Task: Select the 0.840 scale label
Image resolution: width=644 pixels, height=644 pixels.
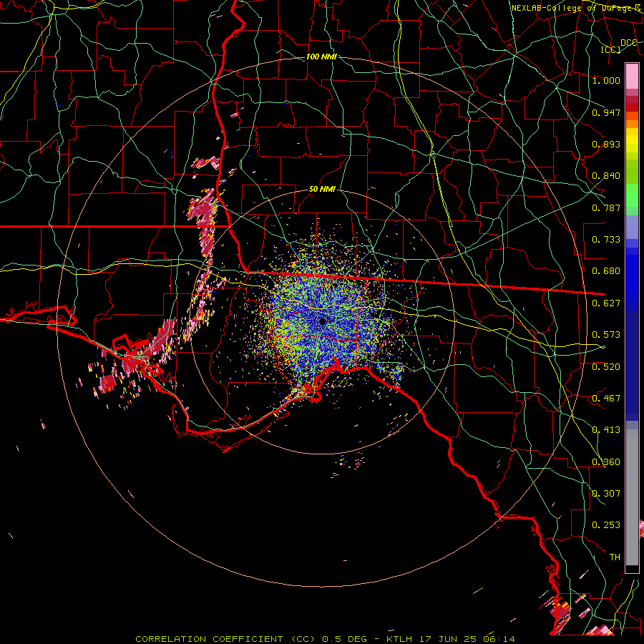Action: click(x=606, y=176)
